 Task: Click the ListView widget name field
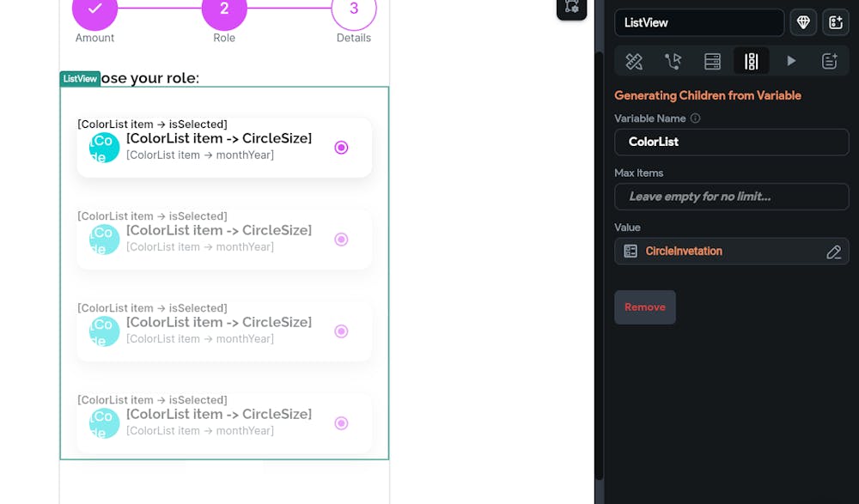699,22
